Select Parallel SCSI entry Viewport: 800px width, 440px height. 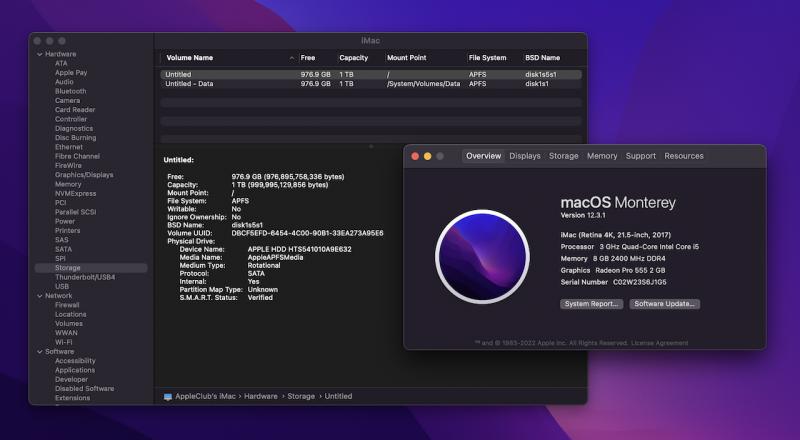point(76,212)
